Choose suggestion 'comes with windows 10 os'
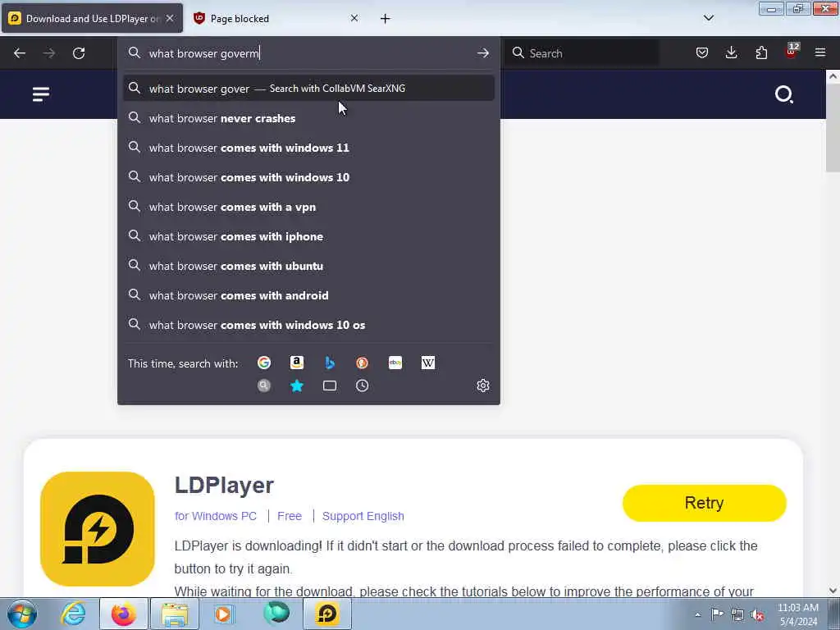The height and width of the screenshot is (630, 840). [308, 325]
